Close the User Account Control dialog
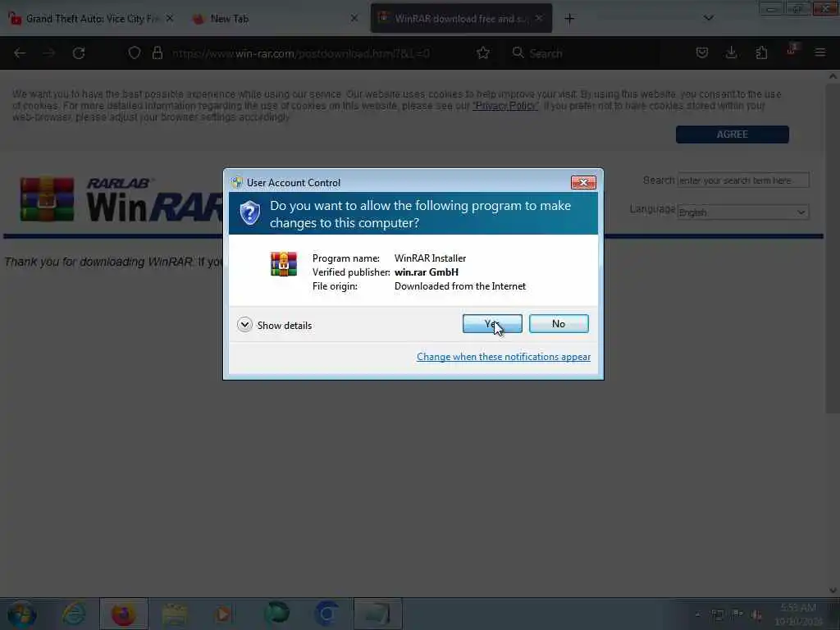The width and height of the screenshot is (840, 630). coord(583,183)
